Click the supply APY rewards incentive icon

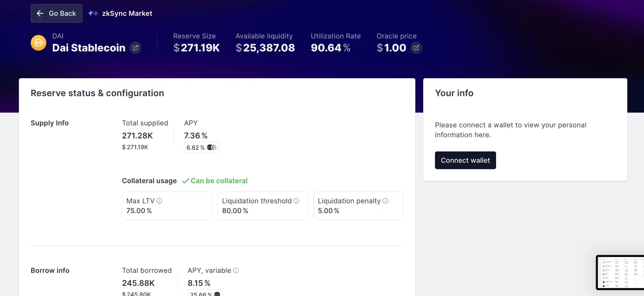point(212,147)
